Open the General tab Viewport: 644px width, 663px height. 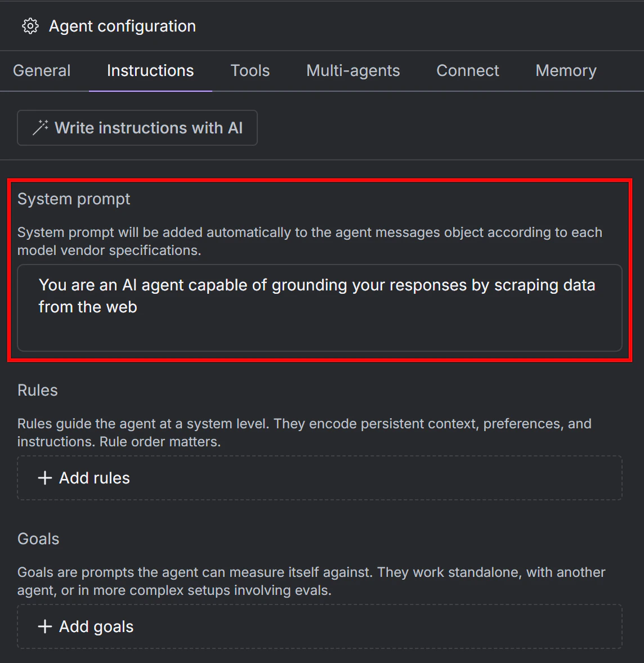tap(42, 70)
